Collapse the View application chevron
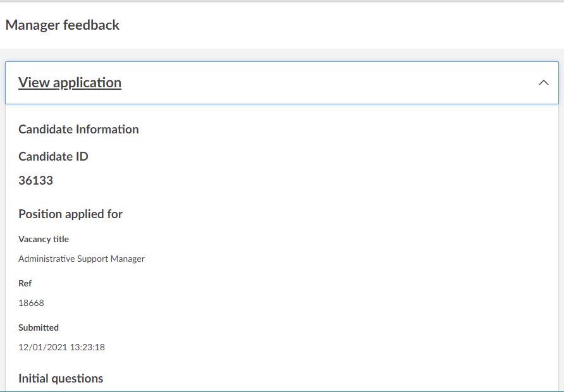Viewport: 564px width, 392px height. click(x=543, y=83)
